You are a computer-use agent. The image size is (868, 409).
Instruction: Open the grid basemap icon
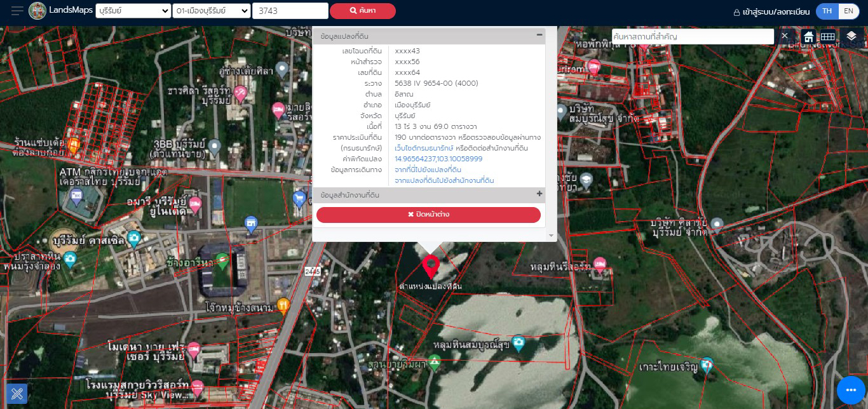tap(827, 36)
